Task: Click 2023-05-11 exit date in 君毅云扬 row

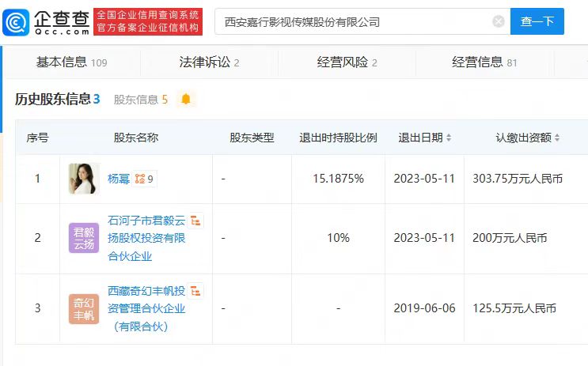Action: pos(424,238)
